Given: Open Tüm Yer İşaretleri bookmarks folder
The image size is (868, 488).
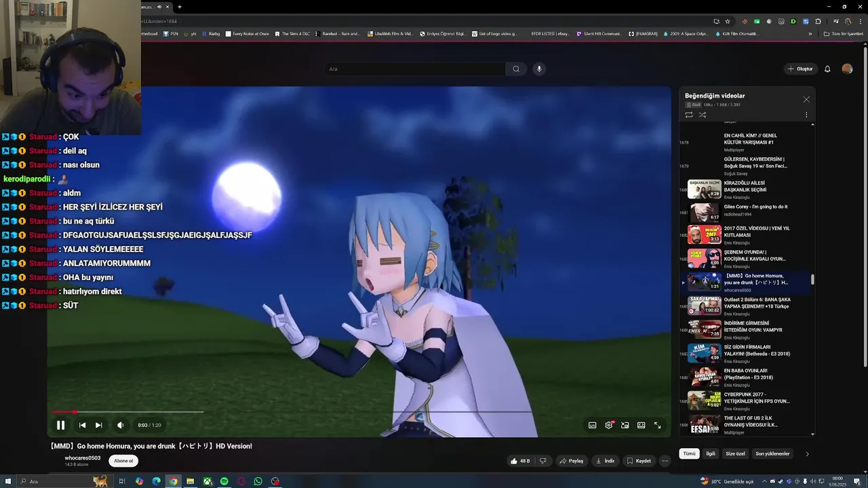Looking at the screenshot, I should (843, 34).
